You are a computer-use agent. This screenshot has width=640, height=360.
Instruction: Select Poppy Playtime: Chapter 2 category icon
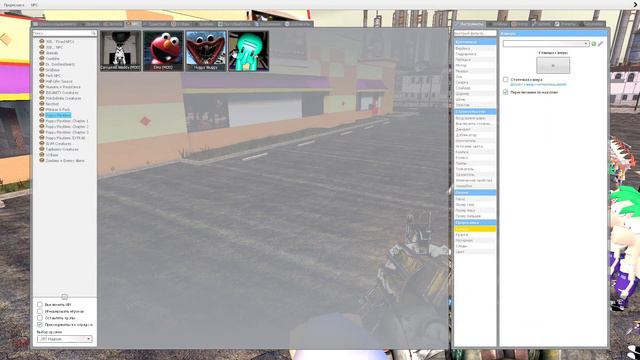[42, 127]
